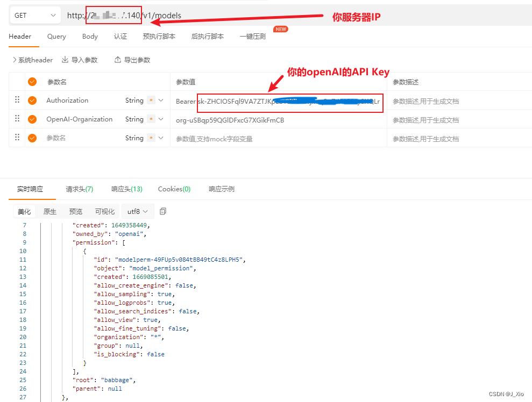Select the 美化 view mode
The image size is (532, 402).
[x=24, y=212]
